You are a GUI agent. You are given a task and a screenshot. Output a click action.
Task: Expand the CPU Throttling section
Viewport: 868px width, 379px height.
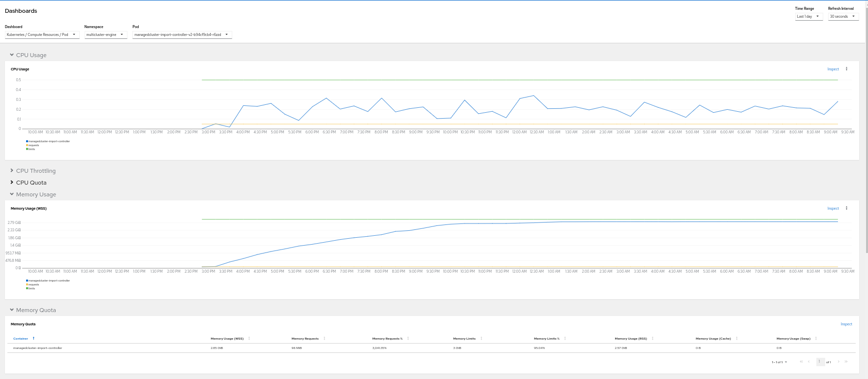35,171
